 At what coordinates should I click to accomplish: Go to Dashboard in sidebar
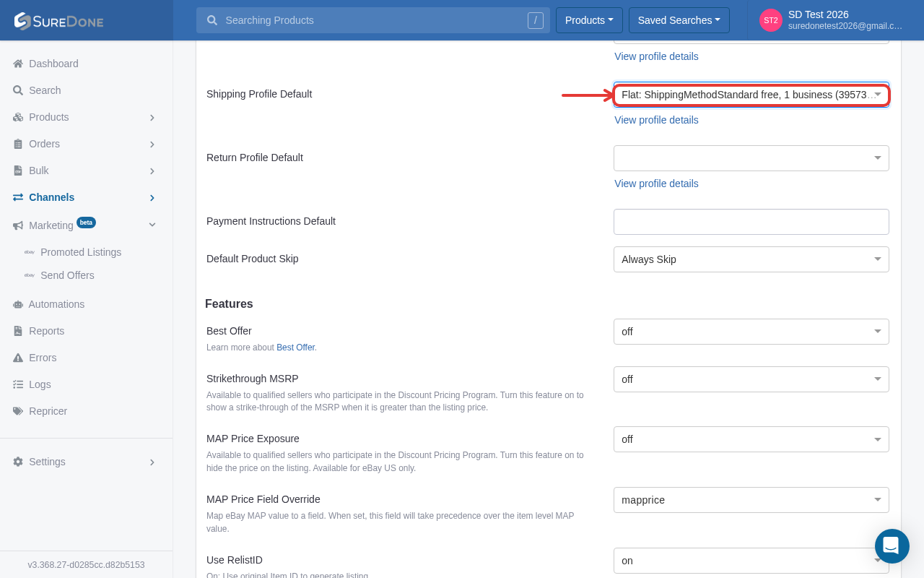[x=53, y=64]
